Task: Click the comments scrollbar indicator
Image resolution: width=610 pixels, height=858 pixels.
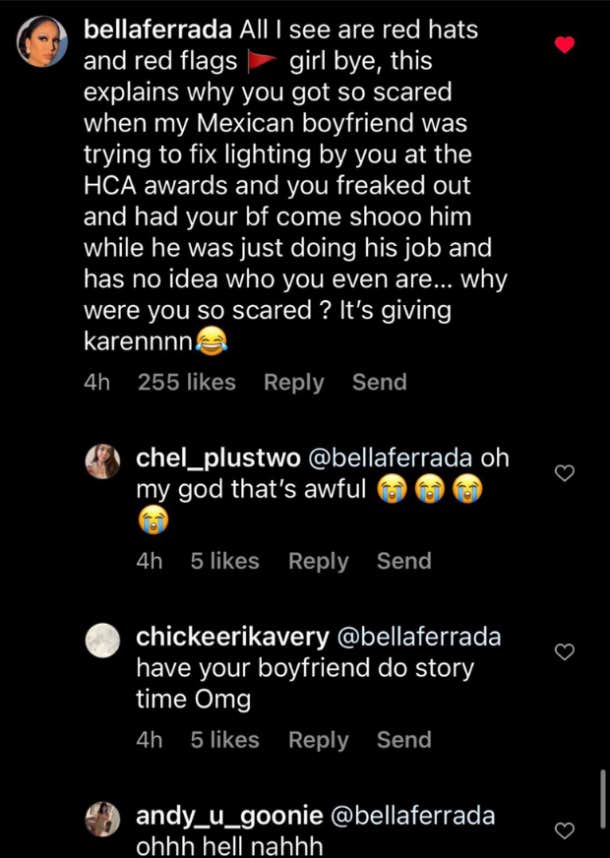Action: pos(602,797)
